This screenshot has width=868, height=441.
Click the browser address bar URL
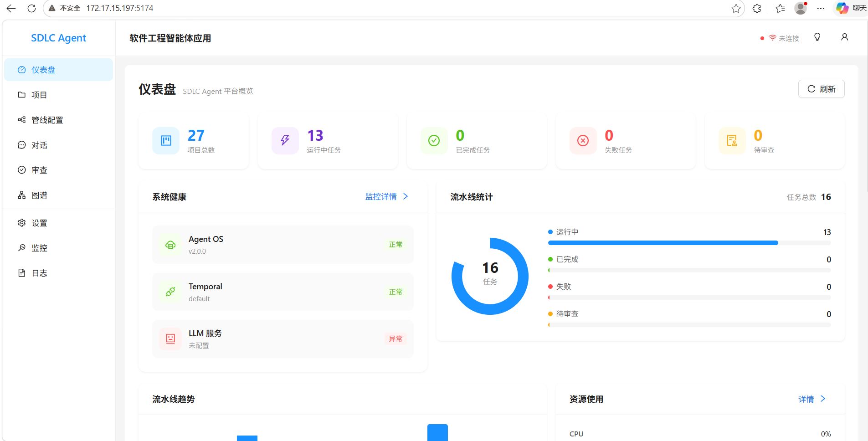(120, 8)
